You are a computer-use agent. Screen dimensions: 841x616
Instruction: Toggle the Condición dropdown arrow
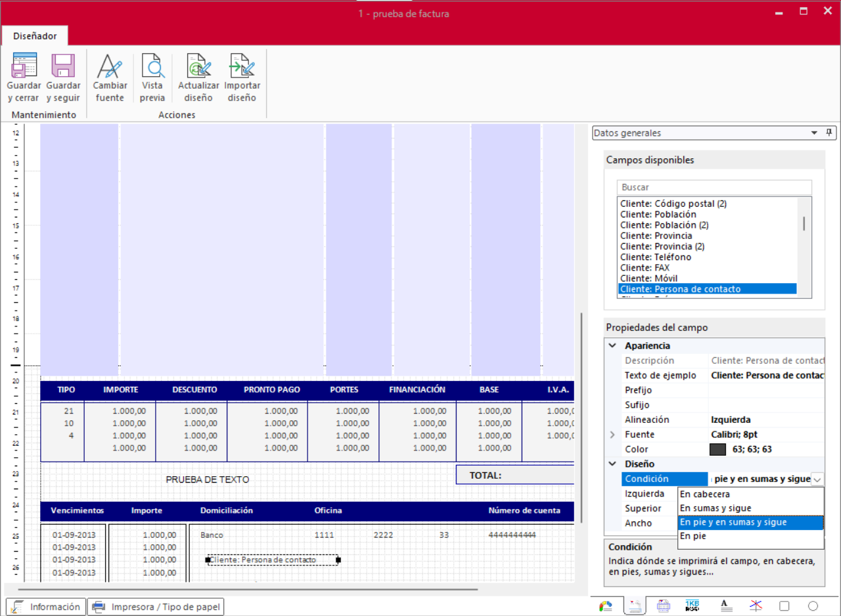tap(817, 479)
